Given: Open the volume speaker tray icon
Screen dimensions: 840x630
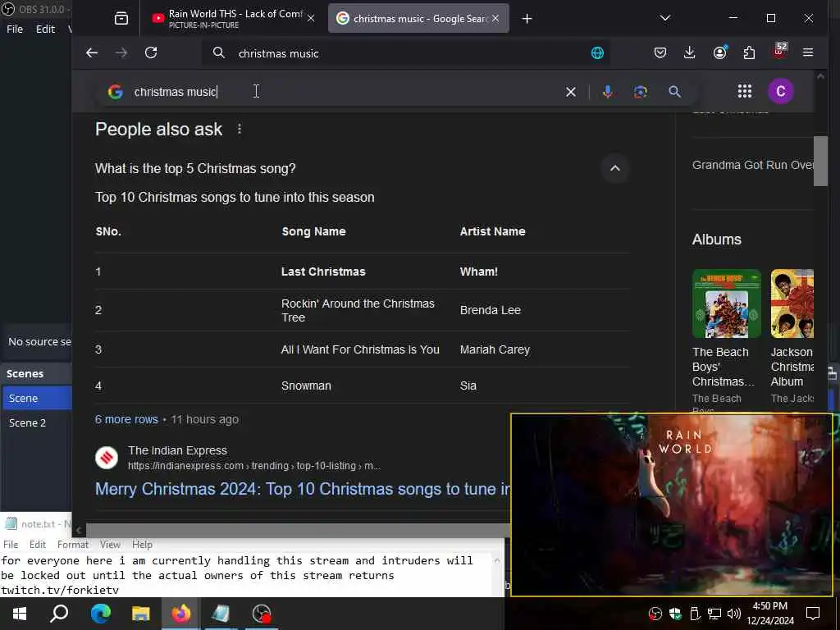Looking at the screenshot, I should [734, 614].
